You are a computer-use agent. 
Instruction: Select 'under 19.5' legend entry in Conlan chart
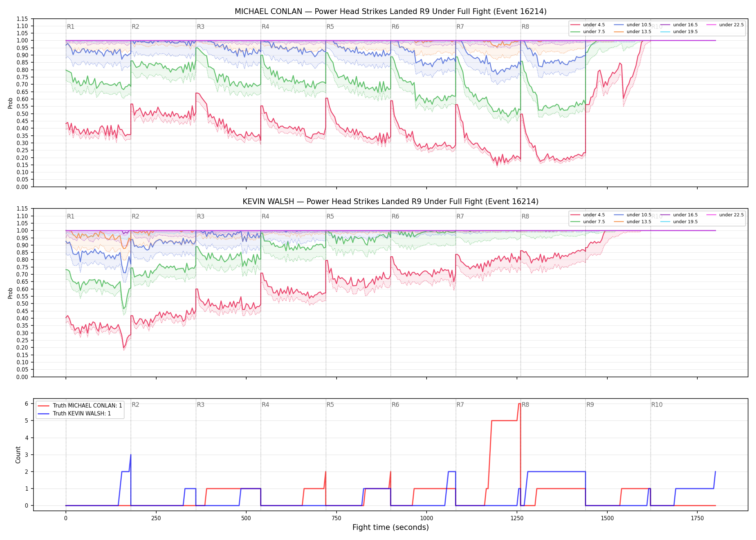coord(679,32)
